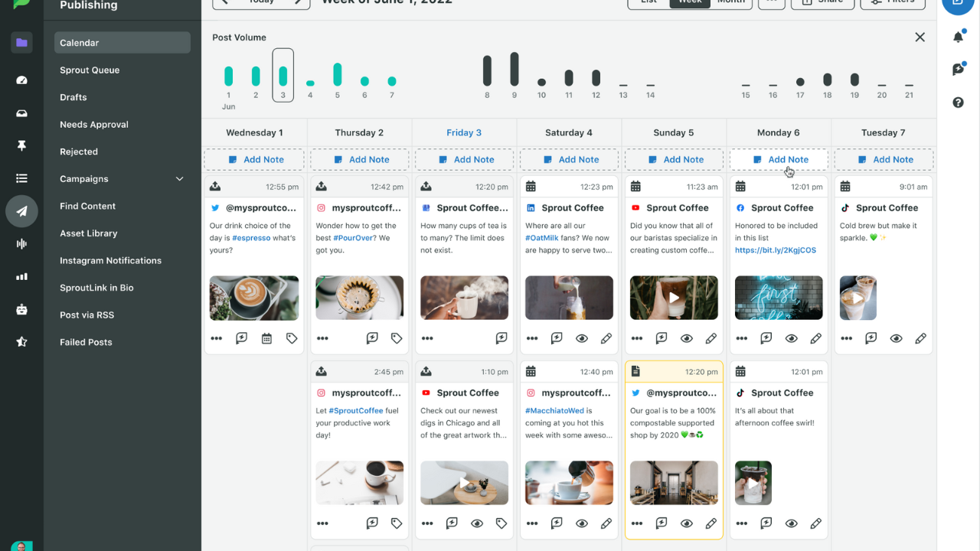Open the inbox tray icon in left rail

click(21, 113)
